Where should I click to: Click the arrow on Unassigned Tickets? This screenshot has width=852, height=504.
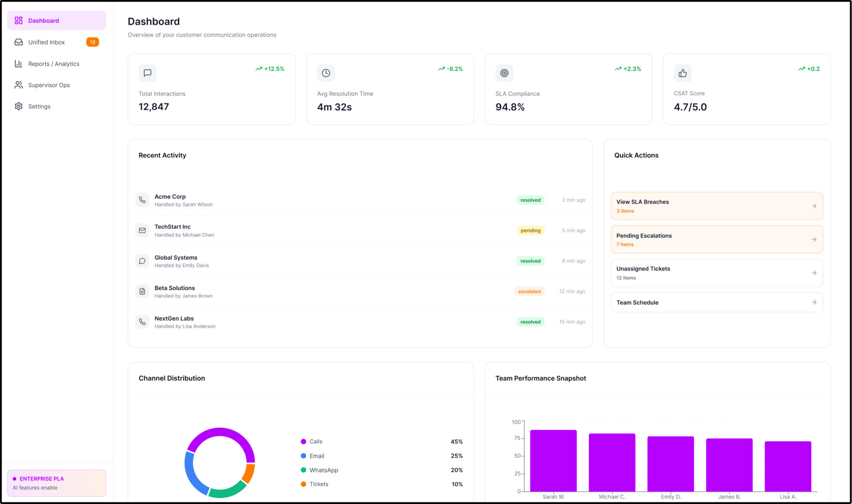(814, 273)
